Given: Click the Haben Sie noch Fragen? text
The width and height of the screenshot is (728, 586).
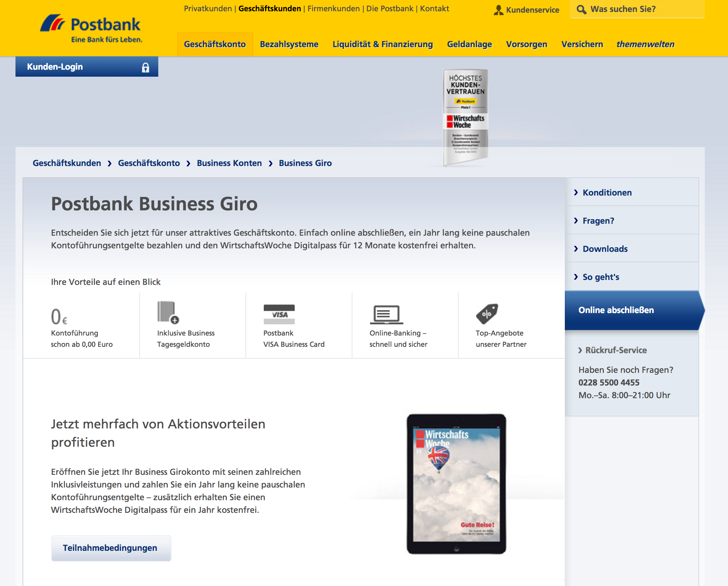Looking at the screenshot, I should (626, 370).
